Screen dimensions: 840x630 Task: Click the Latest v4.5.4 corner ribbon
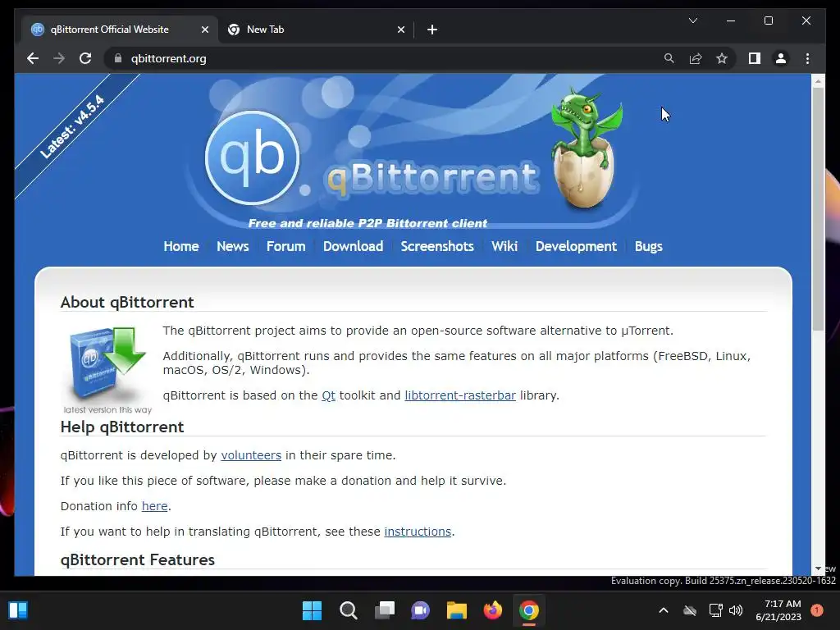point(72,126)
